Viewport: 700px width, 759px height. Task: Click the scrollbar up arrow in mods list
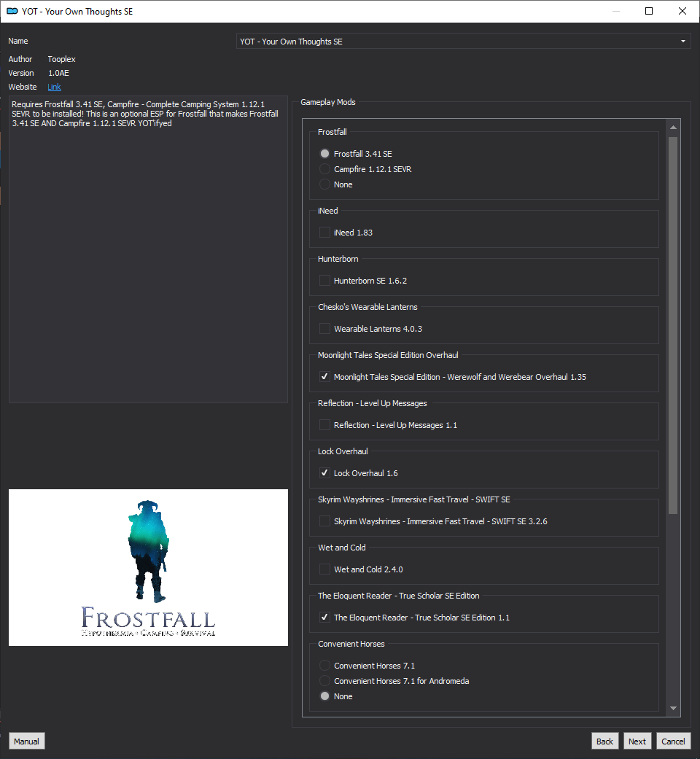point(673,128)
